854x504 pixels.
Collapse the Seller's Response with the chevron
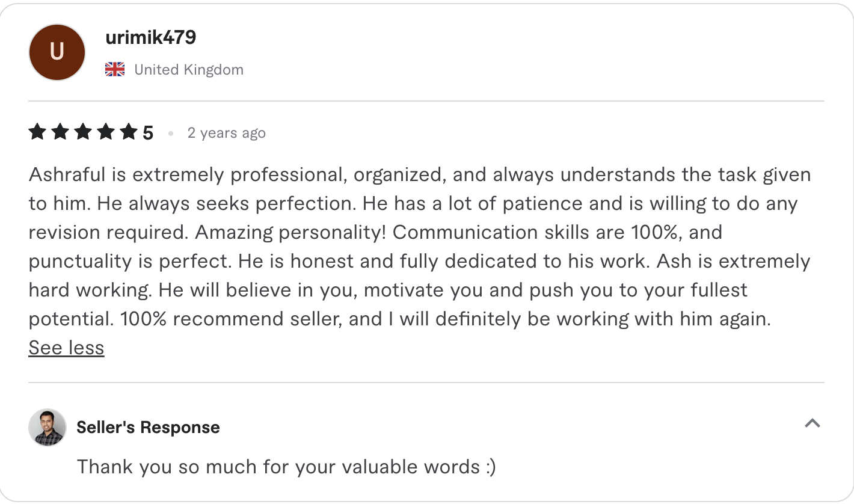click(812, 424)
